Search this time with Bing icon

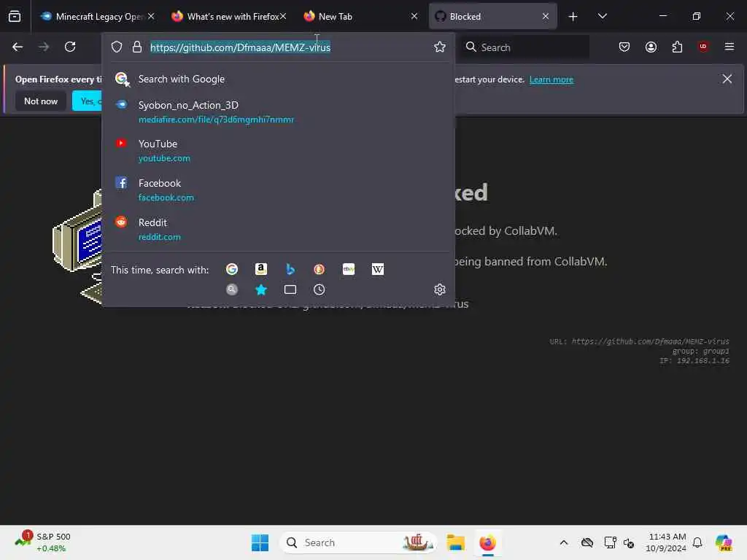point(290,270)
